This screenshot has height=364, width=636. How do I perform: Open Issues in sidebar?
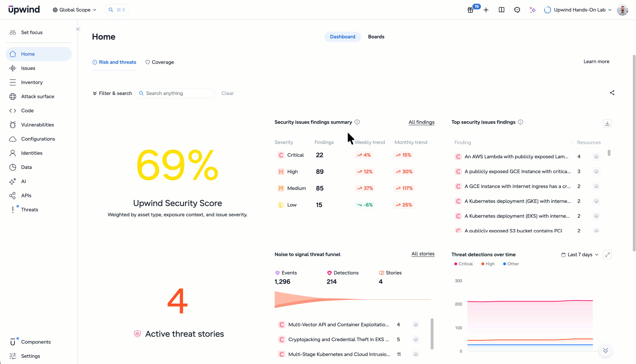(x=39, y=68)
